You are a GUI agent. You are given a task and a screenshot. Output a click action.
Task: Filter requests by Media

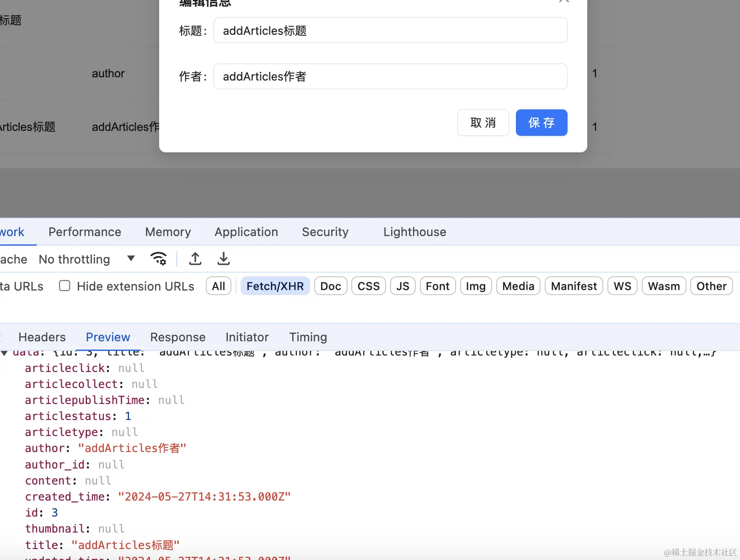(518, 286)
